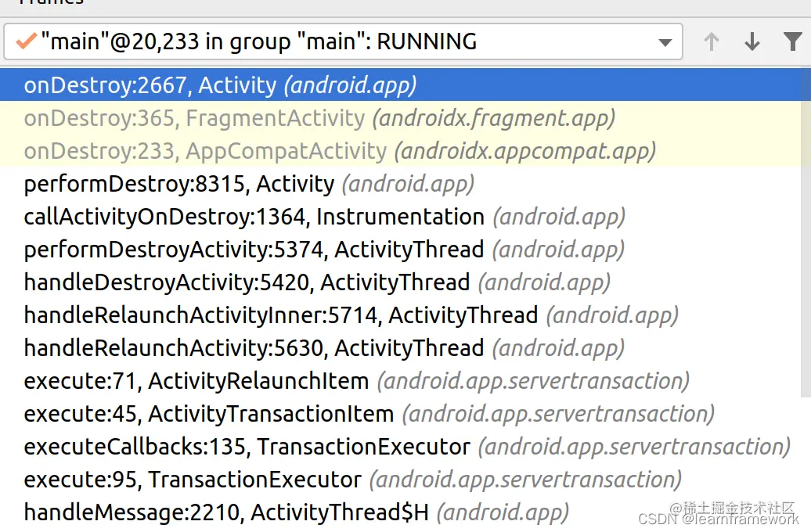The height and width of the screenshot is (532, 811).
Task: Open the thread selector dropdown arrow
Action: [665, 42]
